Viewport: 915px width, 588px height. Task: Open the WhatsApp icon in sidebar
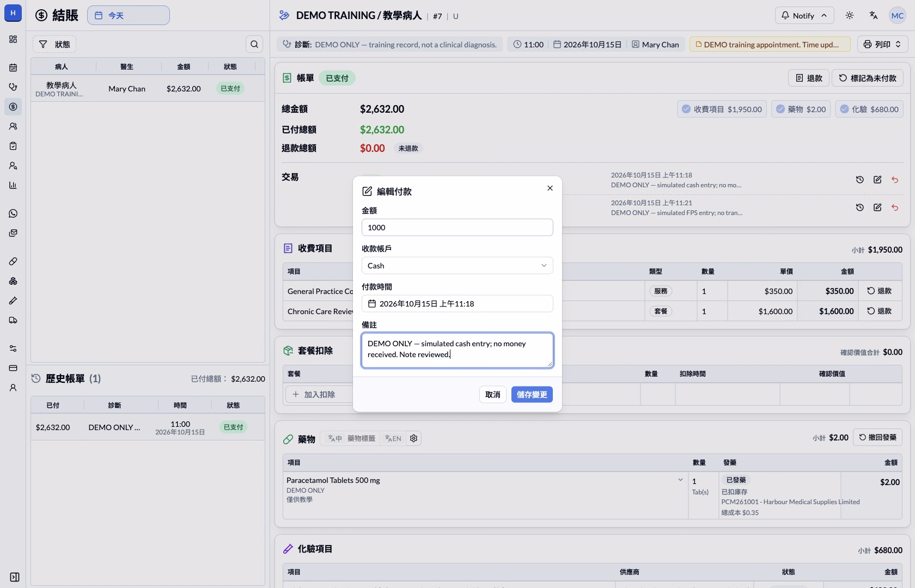tap(13, 213)
